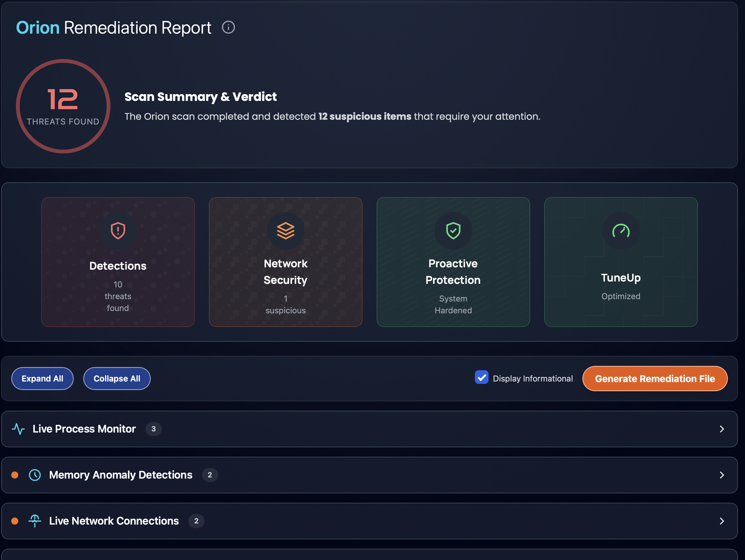The height and width of the screenshot is (560, 745).
Task: Expand Live Process Monitor using its chevron
Action: pos(722,429)
